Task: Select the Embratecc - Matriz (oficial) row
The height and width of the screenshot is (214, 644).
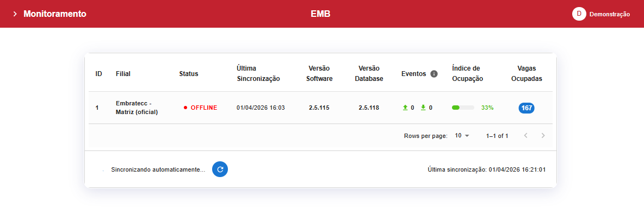Action: click(x=321, y=108)
